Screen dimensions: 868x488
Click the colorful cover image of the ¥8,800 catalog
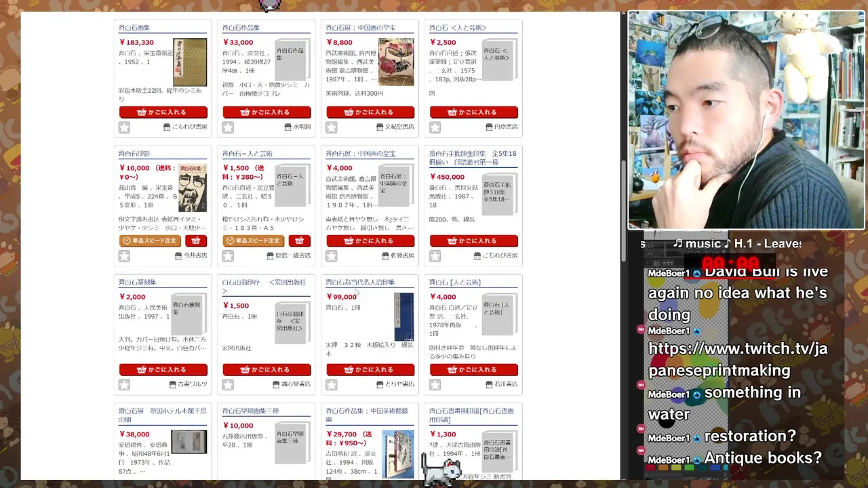(396, 62)
